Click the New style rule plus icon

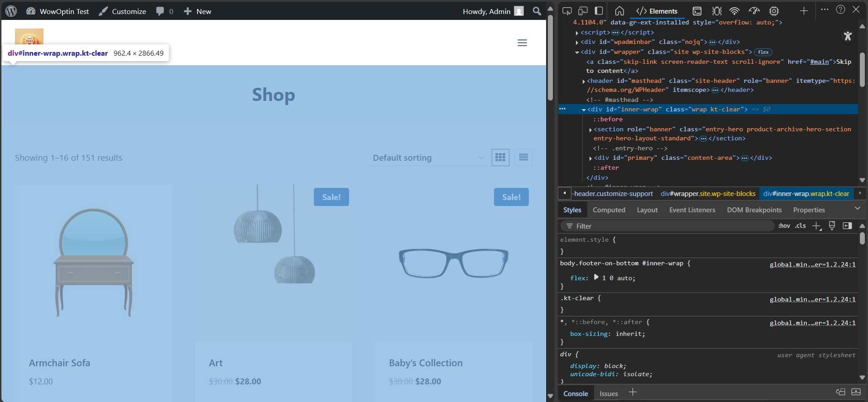click(x=816, y=226)
